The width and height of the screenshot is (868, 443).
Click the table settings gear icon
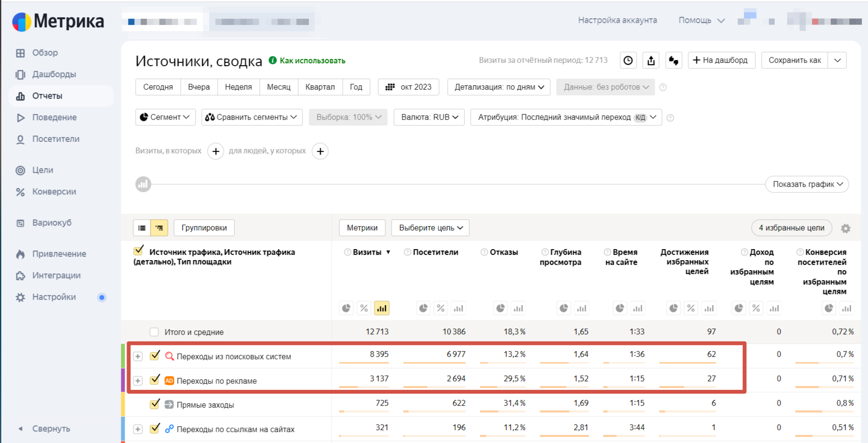point(845,228)
